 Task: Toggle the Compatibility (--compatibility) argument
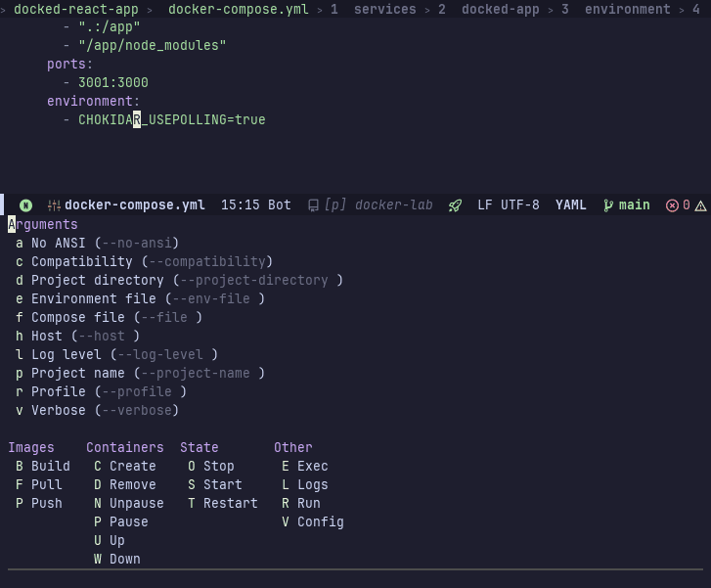144,262
